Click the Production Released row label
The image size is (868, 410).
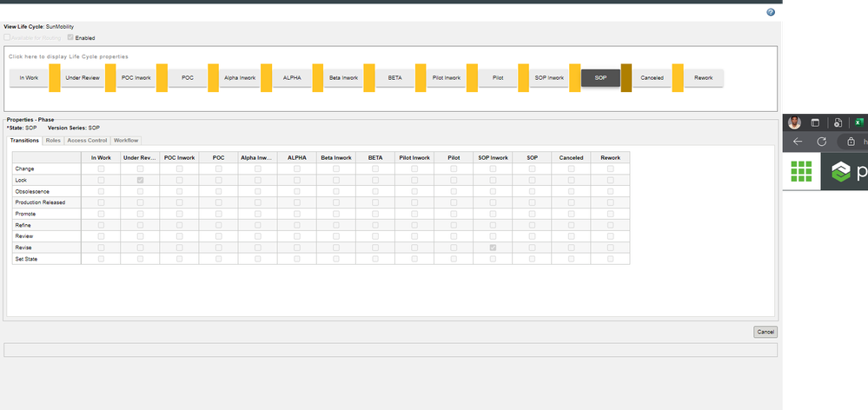(40, 202)
